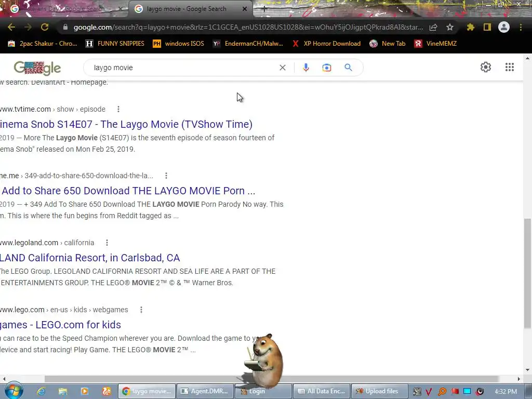The height and width of the screenshot is (399, 532).
Task: Go forward with the browser arrow
Action: (28, 27)
